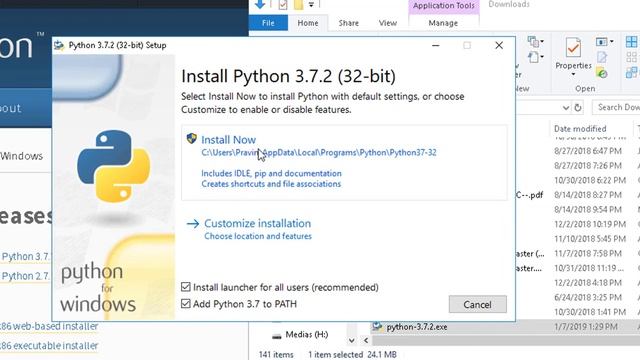Expand the customize quick access toolbar arrow
The width and height of the screenshot is (640, 360).
(311, 4)
